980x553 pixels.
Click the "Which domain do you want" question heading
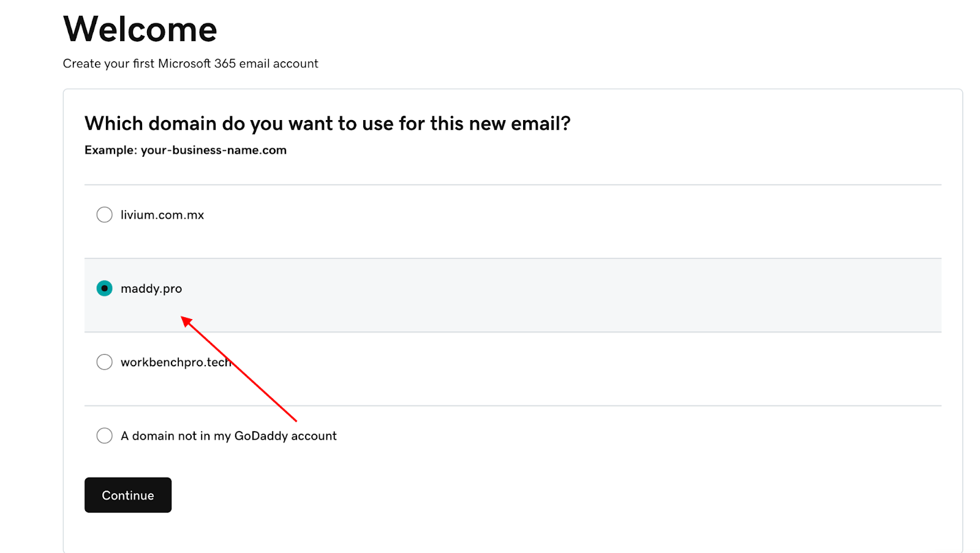(328, 124)
